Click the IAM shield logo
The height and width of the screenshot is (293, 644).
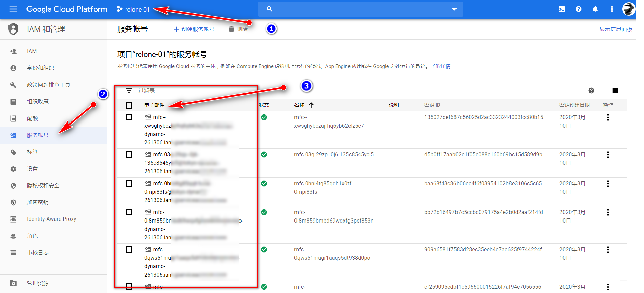point(13,29)
